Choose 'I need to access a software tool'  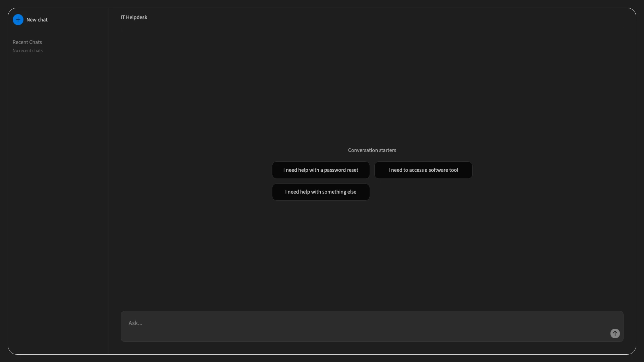(x=423, y=170)
